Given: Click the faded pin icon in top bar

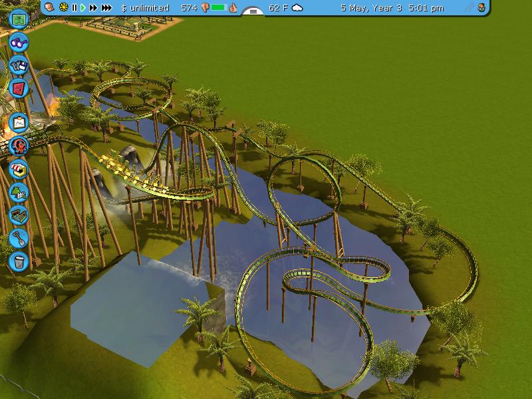Looking at the screenshot, I should click(469, 7).
